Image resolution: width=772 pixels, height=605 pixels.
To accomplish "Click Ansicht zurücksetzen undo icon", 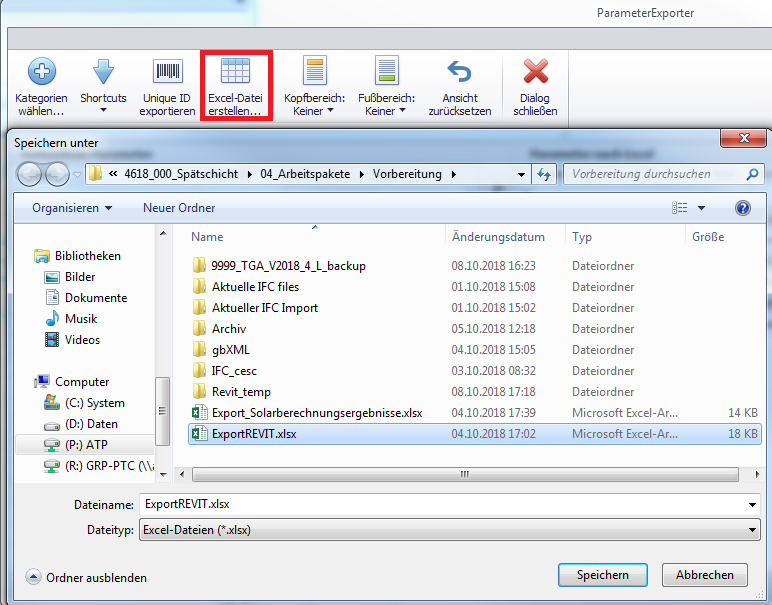I will tap(459, 72).
